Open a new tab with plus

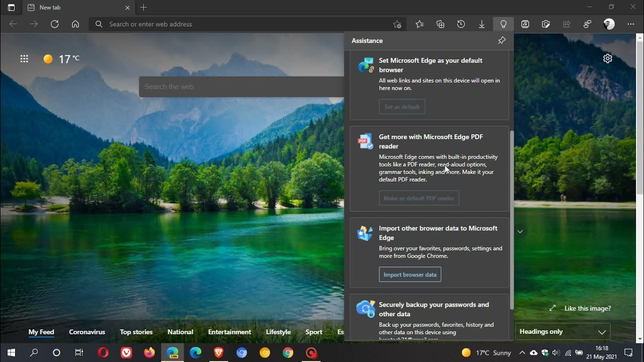(x=143, y=8)
